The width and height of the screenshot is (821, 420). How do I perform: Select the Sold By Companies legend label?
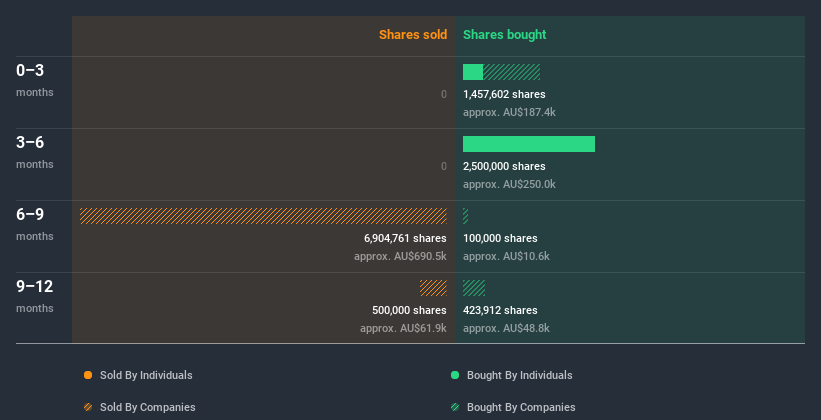148,407
